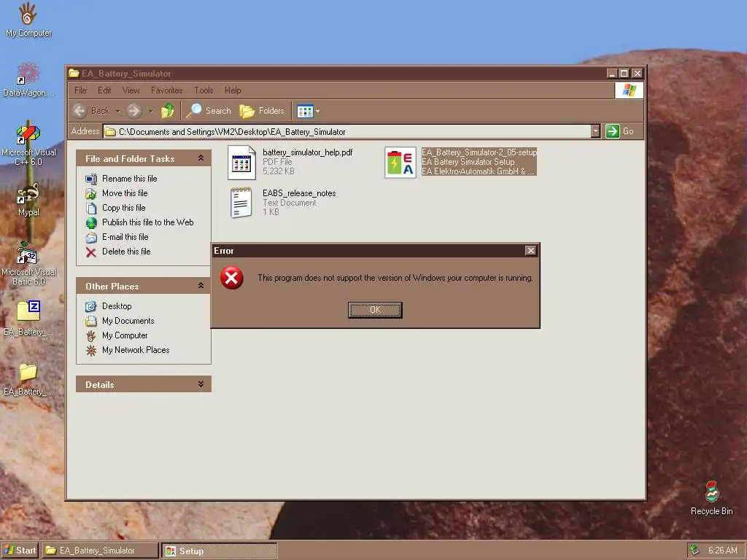
Task: Go to My Network Places
Action: 136,350
